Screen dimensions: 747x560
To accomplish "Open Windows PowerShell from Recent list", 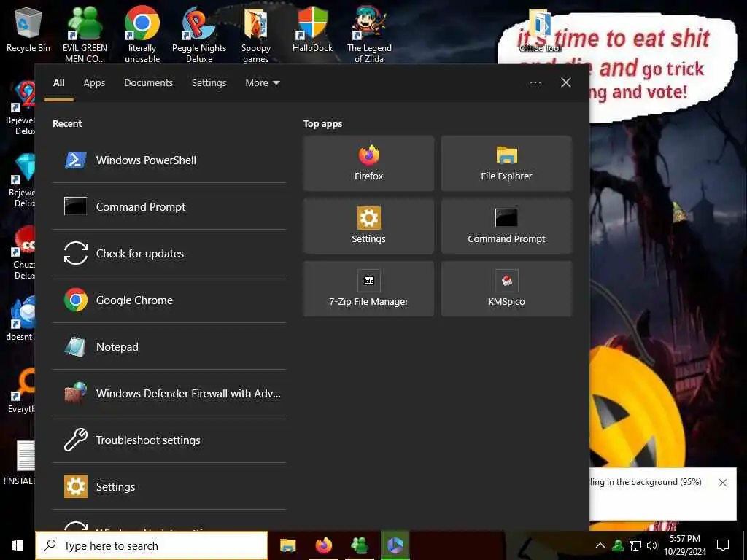I will point(169,160).
